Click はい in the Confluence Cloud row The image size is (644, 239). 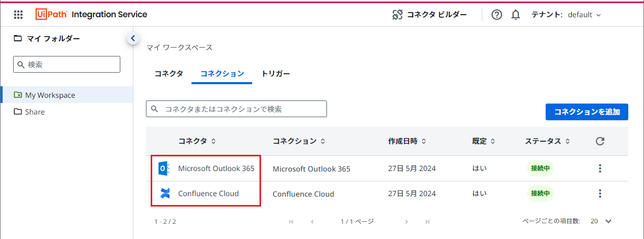[x=479, y=194]
